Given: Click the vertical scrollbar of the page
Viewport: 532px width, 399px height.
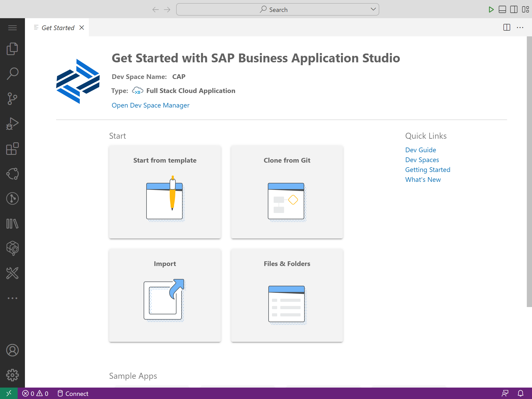Looking at the screenshot, I should tap(529, 171).
